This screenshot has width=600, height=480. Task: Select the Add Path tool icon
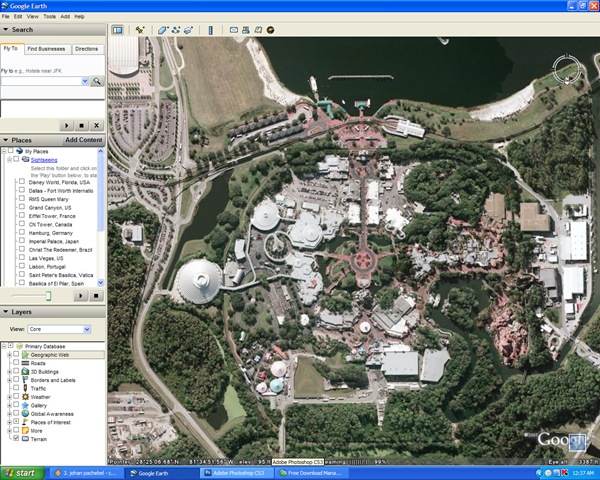coord(176,30)
